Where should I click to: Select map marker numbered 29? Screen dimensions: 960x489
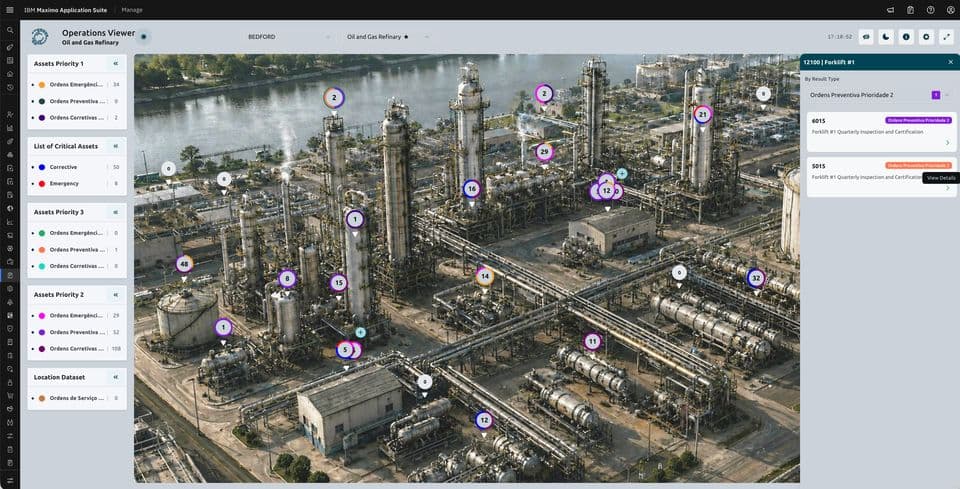tap(544, 152)
